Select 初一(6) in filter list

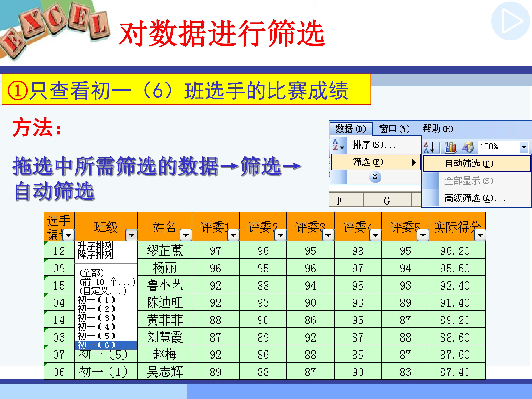(97, 345)
